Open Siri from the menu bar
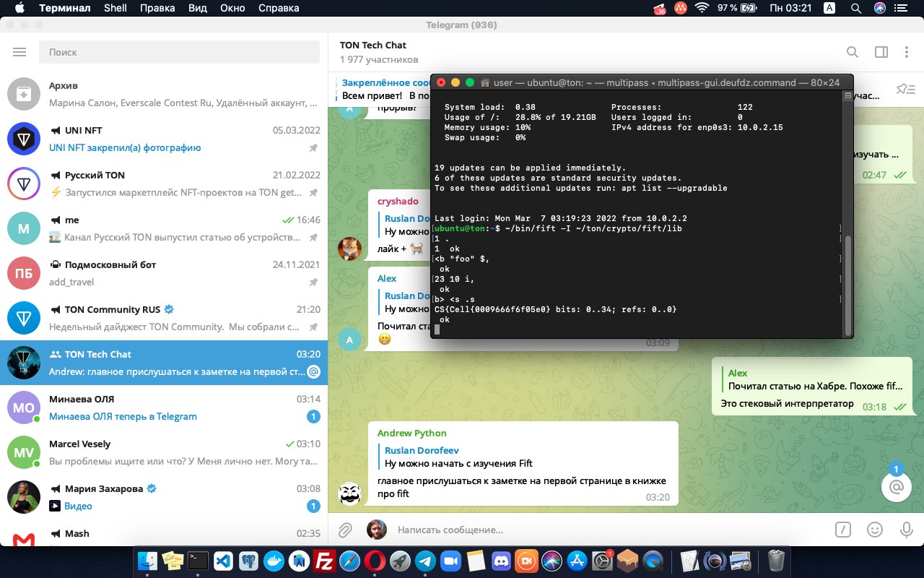924x578 pixels. coord(880,8)
